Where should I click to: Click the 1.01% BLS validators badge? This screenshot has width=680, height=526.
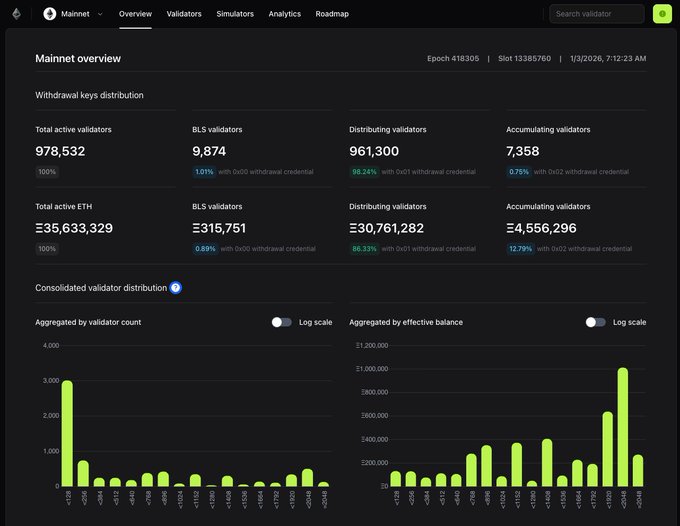point(204,171)
